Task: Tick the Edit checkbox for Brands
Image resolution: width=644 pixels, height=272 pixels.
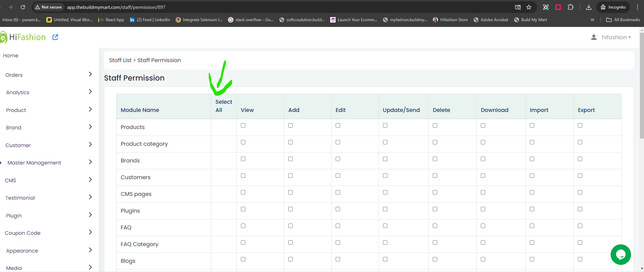Action: pyautogui.click(x=338, y=159)
